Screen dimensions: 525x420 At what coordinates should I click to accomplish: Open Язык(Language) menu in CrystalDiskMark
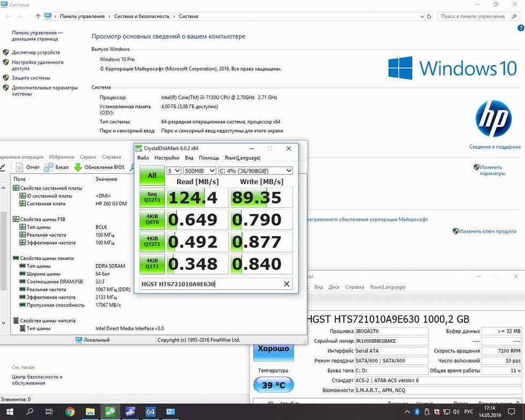click(x=242, y=157)
